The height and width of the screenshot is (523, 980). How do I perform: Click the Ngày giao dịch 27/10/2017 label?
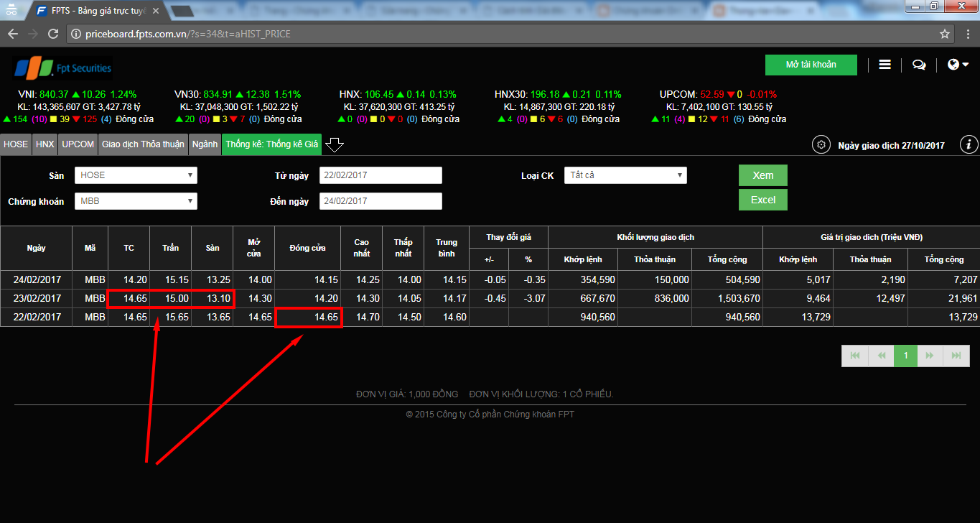point(891,145)
